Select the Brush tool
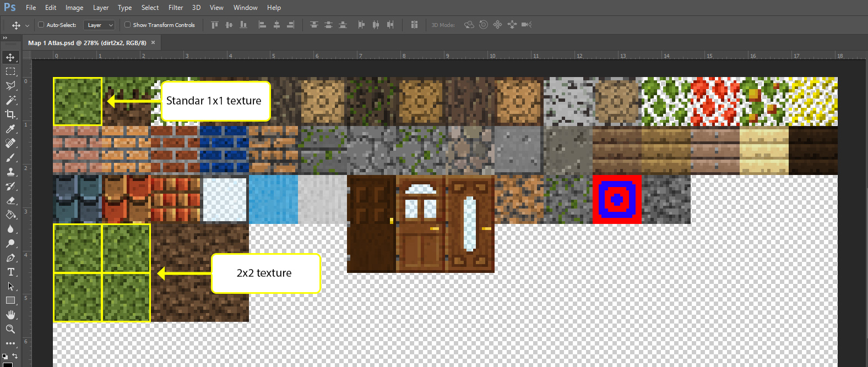 point(10,157)
